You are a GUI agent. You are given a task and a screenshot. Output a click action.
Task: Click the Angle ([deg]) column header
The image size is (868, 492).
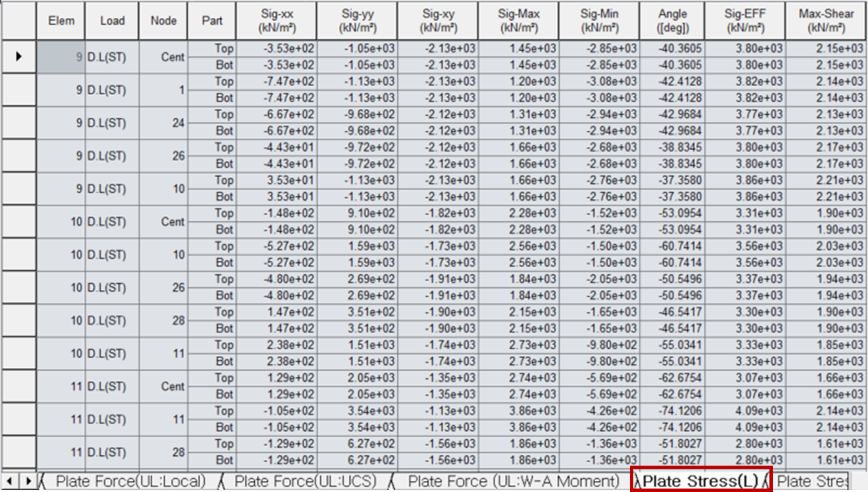click(671, 21)
